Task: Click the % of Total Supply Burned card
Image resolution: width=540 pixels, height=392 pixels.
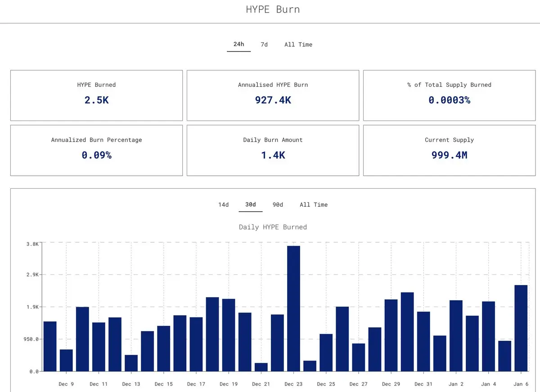Action: (449, 95)
